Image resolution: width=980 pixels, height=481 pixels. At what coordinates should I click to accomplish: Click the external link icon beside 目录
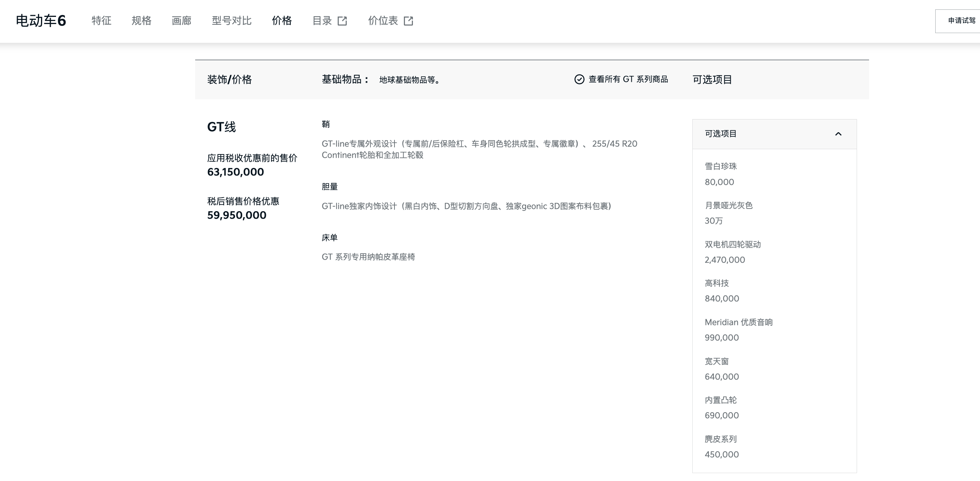pos(342,21)
